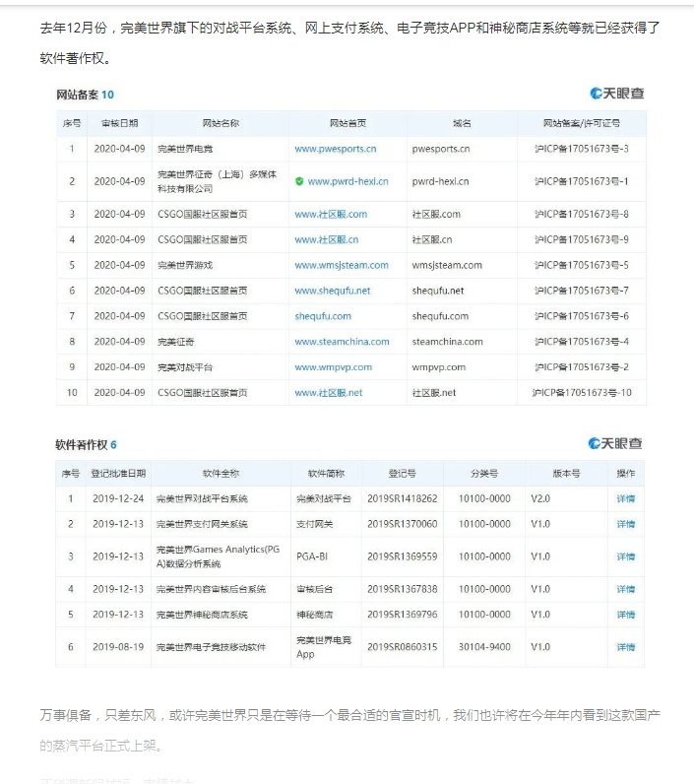Viewport: 694px width, 784px height.
Task: Click license number 沪ICP备17051673号-4
Action: (x=582, y=342)
